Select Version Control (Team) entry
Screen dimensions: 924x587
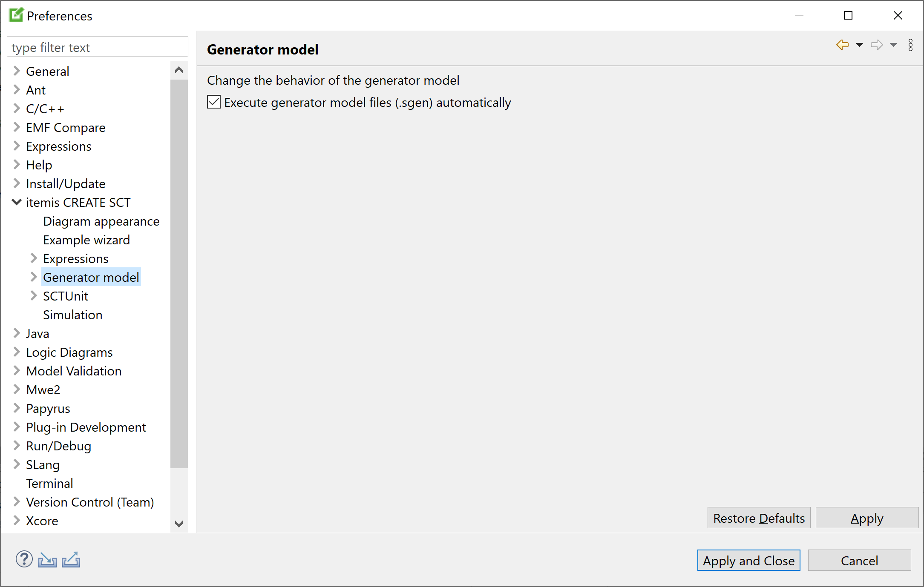pyautogui.click(x=90, y=502)
